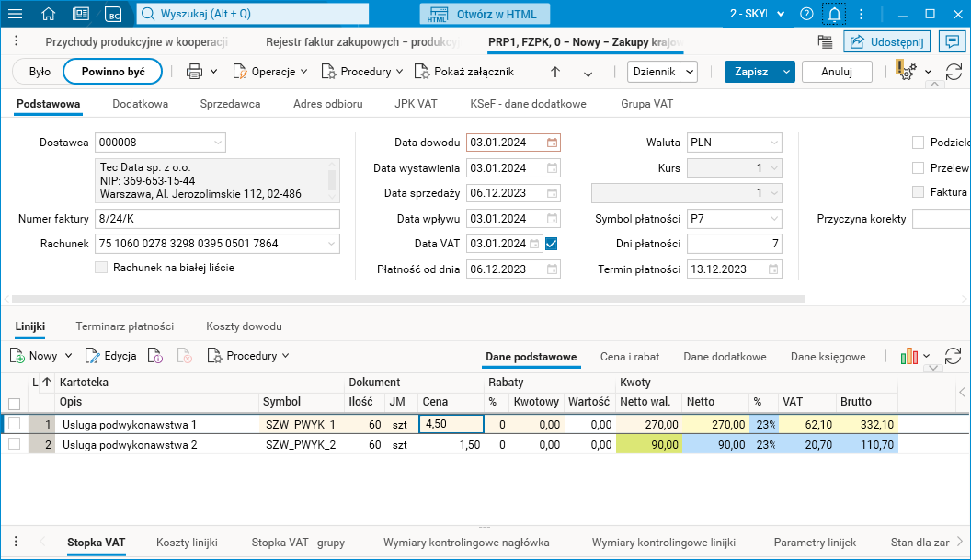This screenshot has width=971, height=560.
Task: Click the Udostępnij button
Action: tap(886, 42)
